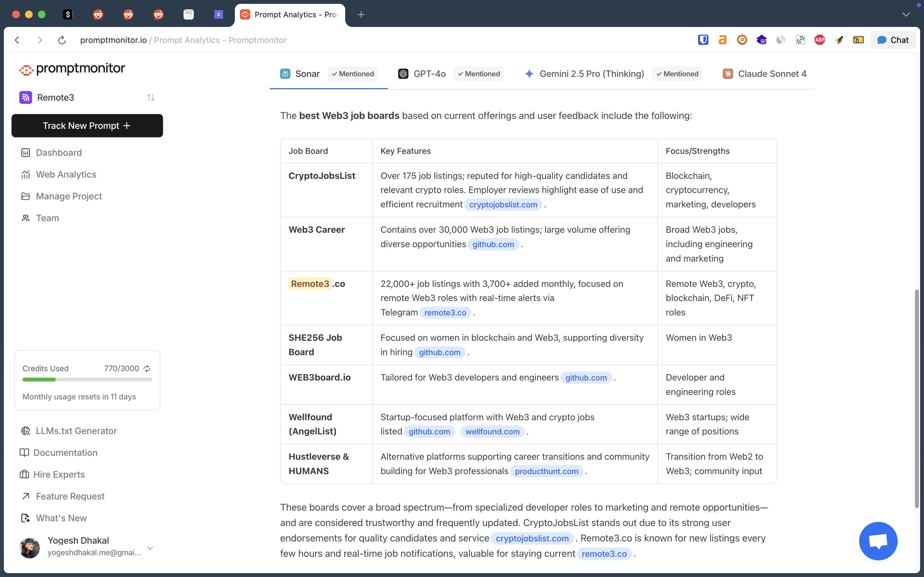Click the Track New Prompt button

click(x=87, y=126)
